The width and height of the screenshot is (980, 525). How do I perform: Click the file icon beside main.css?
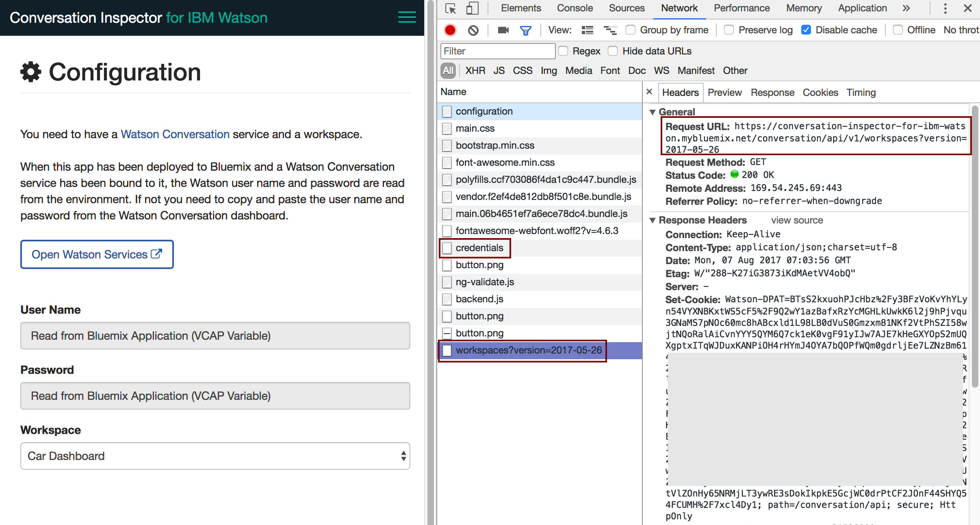click(x=447, y=129)
